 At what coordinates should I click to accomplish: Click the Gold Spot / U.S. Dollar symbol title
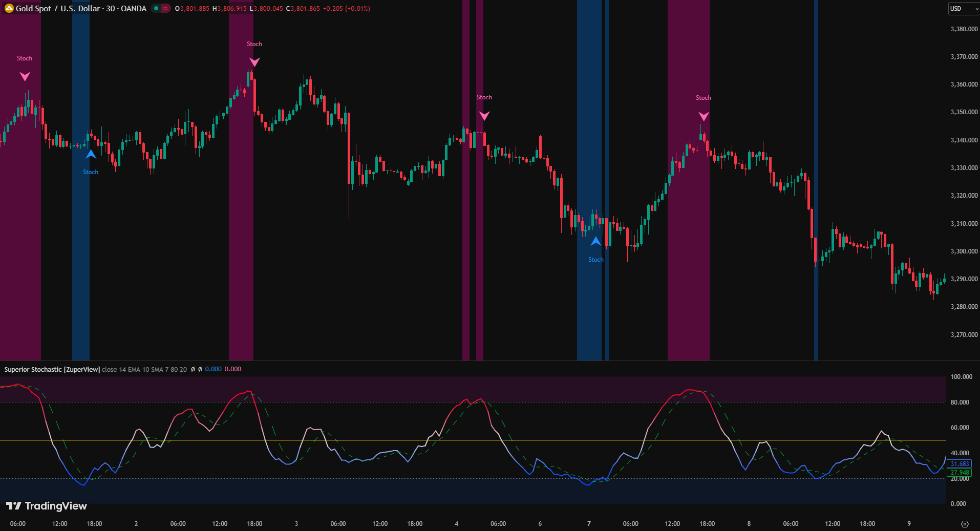pos(81,9)
